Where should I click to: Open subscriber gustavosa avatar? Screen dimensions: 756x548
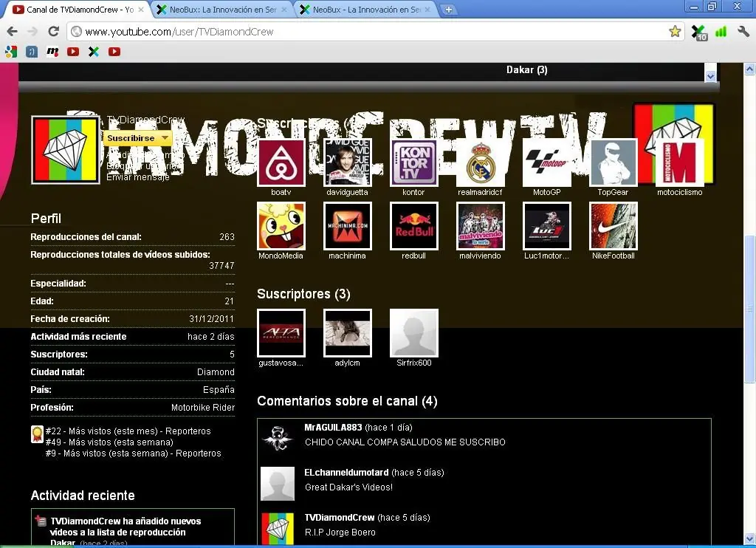tap(281, 333)
